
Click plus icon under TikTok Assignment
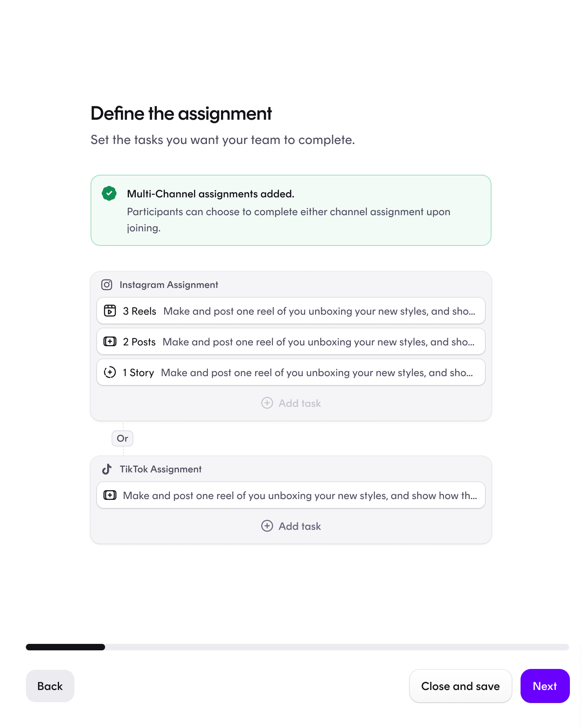267,526
